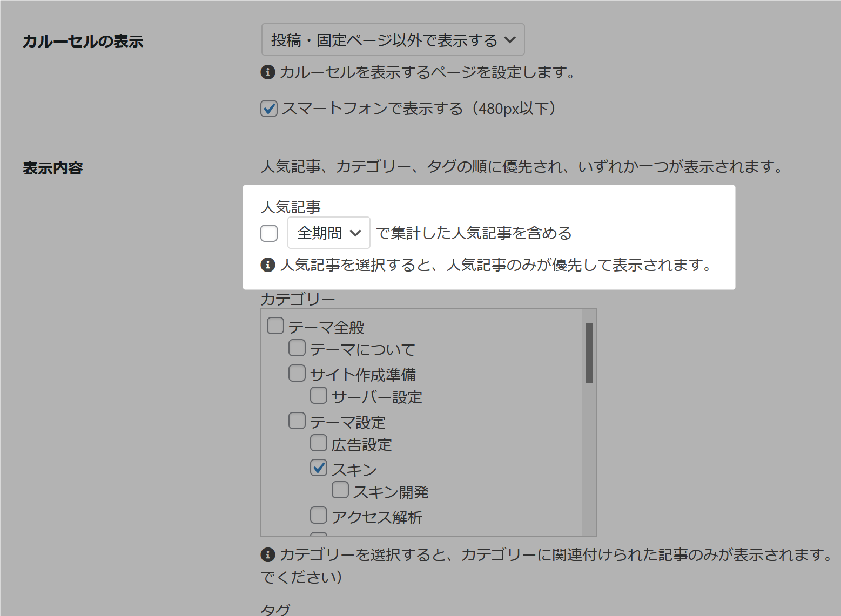This screenshot has height=616, width=841.
Task: Open the 全期間 period dropdown
Action: (x=328, y=233)
